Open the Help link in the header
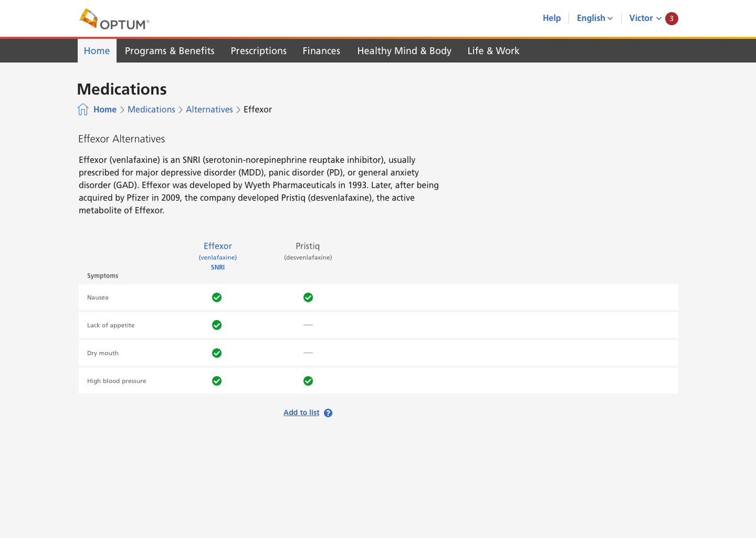 (551, 18)
